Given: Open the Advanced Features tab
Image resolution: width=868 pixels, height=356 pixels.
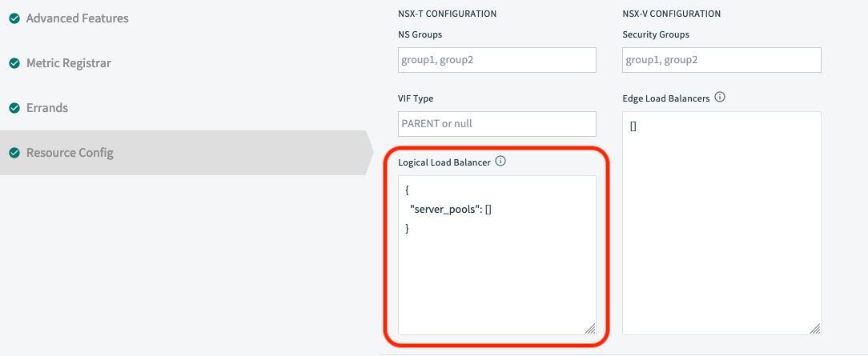Looking at the screenshot, I should [x=77, y=18].
